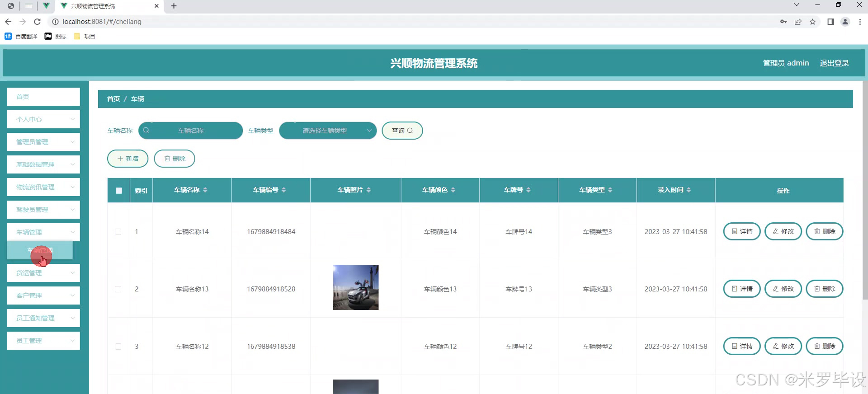
Task: Click the 1679884918484 vehicle number cell
Action: (271, 232)
